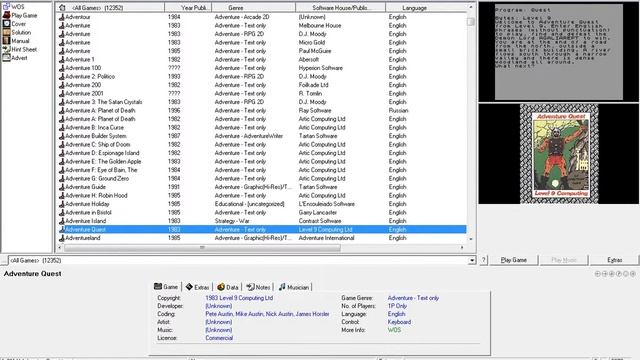Click the joystick icon beside Adventureland

tap(62, 238)
